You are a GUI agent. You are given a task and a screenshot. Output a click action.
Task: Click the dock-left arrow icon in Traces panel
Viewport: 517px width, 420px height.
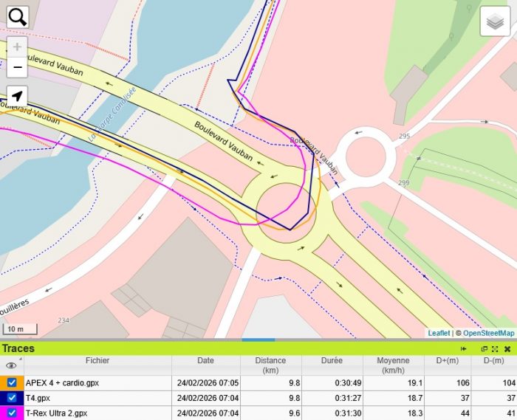464,348
